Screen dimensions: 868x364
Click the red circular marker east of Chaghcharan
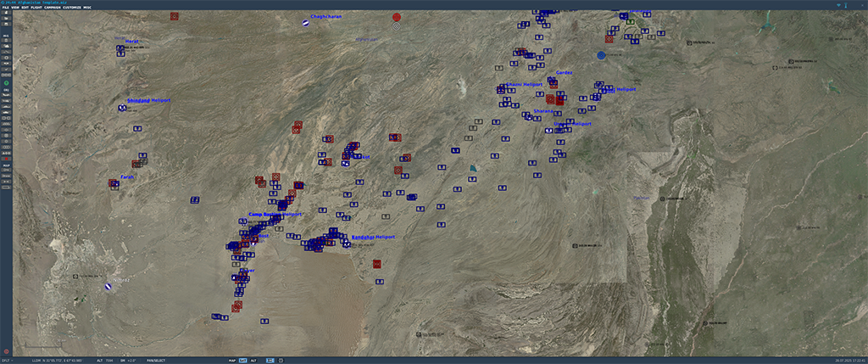(x=397, y=17)
